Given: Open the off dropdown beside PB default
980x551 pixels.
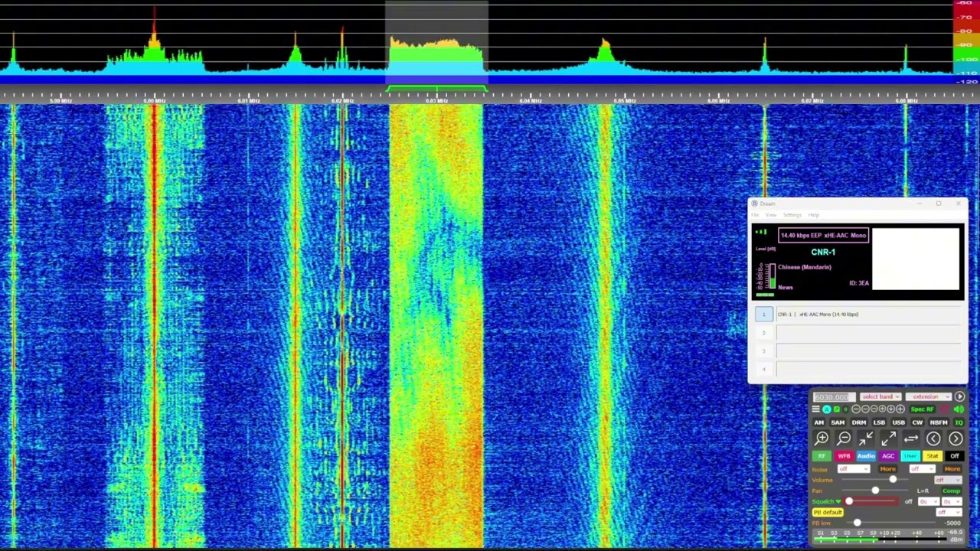Looking at the screenshot, I should click(949, 512).
